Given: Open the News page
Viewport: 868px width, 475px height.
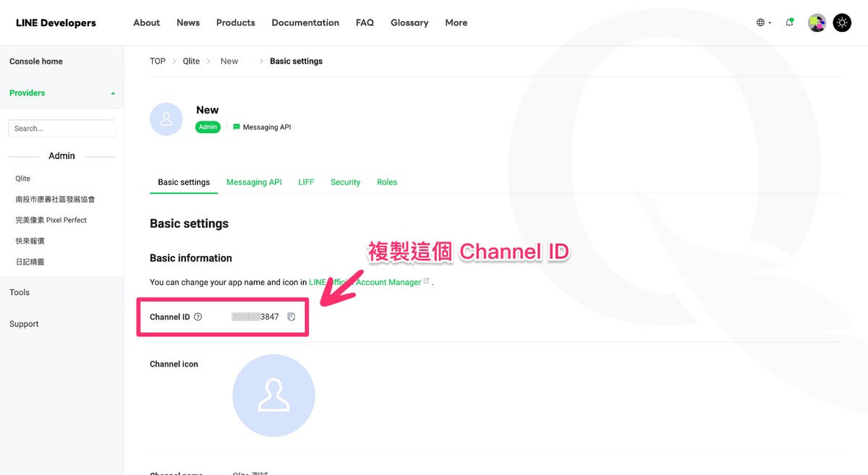Looking at the screenshot, I should (188, 22).
